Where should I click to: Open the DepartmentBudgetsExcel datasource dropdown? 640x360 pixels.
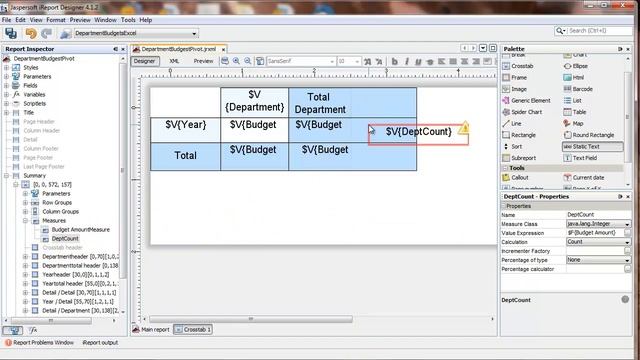194,33
